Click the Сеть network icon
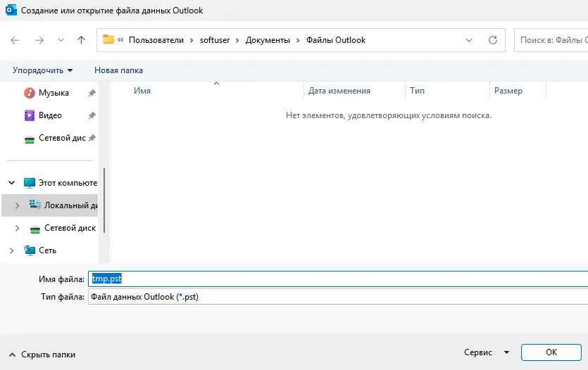This screenshot has width=588, height=370. tap(30, 250)
